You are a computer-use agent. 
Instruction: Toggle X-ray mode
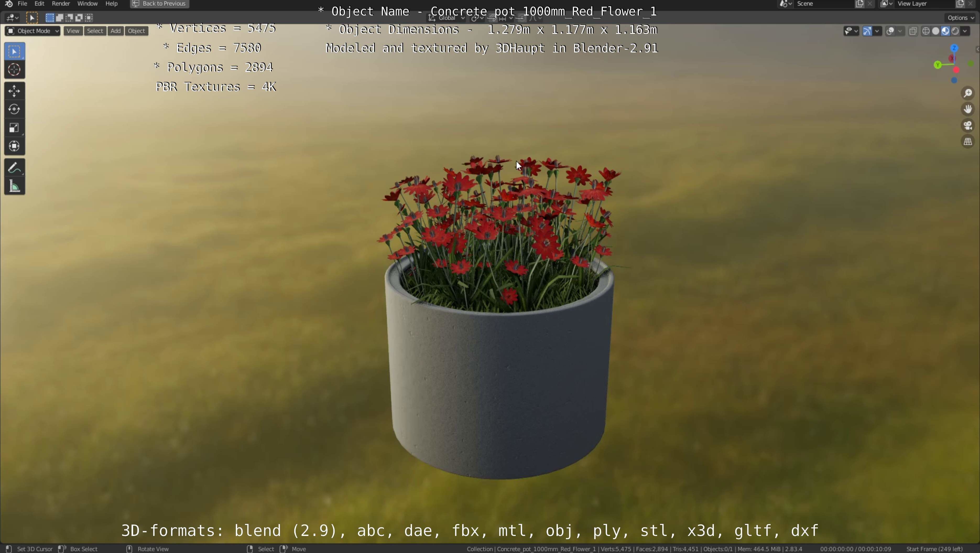[x=913, y=31]
